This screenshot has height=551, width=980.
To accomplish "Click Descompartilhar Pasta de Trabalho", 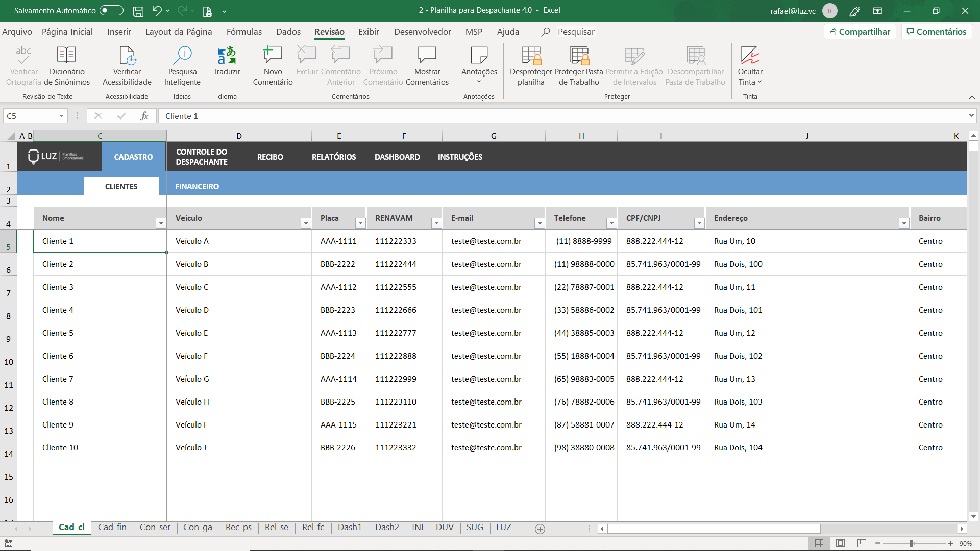I will tap(695, 66).
